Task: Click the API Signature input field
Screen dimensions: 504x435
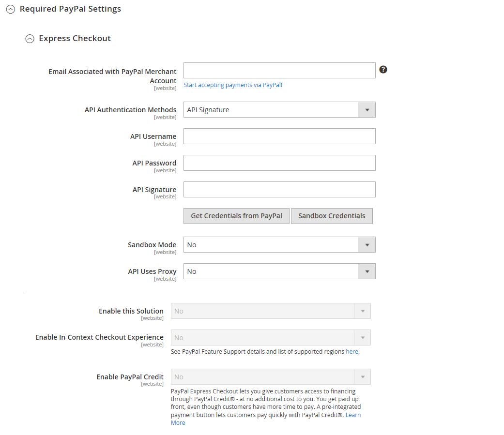Action: click(279, 189)
